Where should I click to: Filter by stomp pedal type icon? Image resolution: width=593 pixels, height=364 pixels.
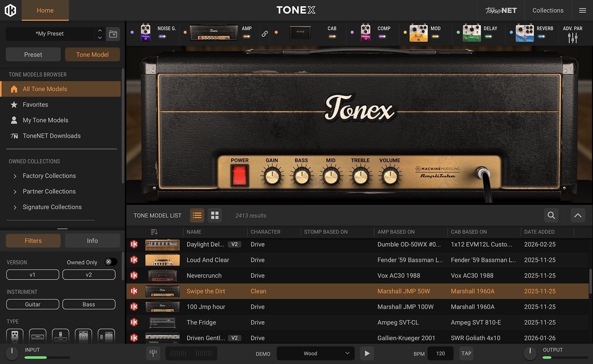pos(15,336)
